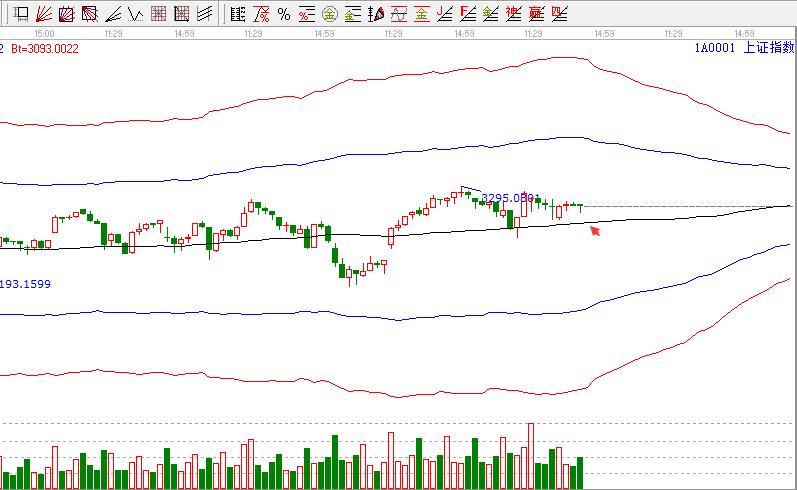This screenshot has height=490, width=797.
Task: Click the plain black percent symbol tool
Action: 283,14
